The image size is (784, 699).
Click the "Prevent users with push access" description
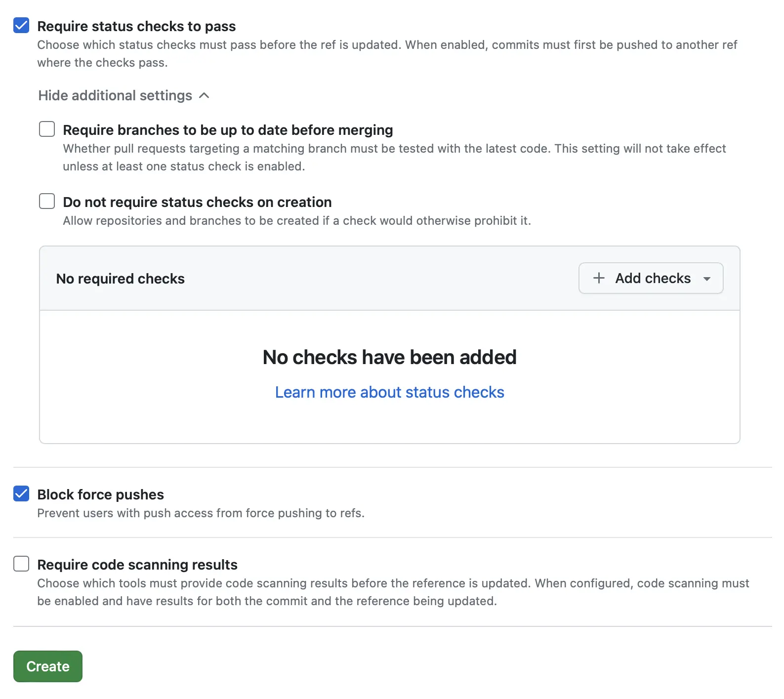tap(201, 513)
